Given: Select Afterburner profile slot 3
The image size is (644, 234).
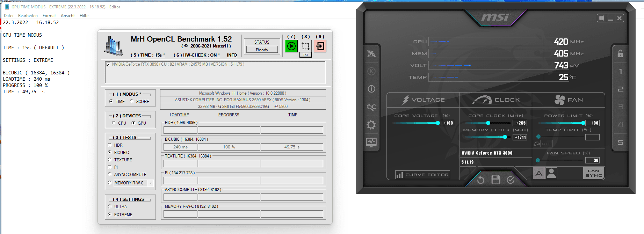Looking at the screenshot, I should pos(620,107).
